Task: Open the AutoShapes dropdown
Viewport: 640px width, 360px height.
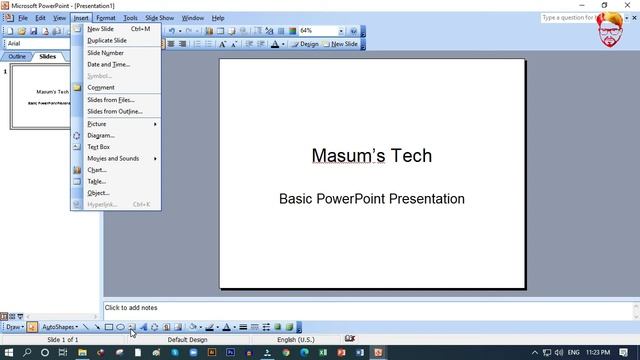Action: [60, 327]
